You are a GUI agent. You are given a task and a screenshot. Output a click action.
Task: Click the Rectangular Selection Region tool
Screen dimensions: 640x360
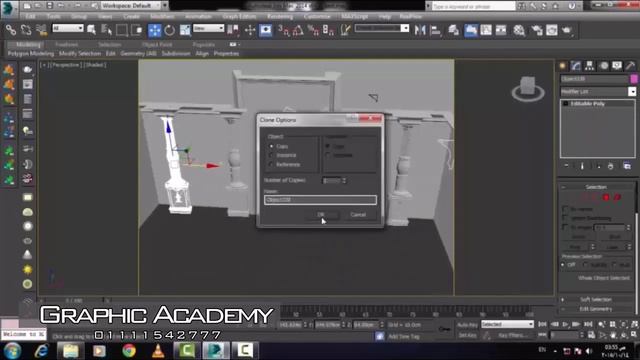pos(122,30)
